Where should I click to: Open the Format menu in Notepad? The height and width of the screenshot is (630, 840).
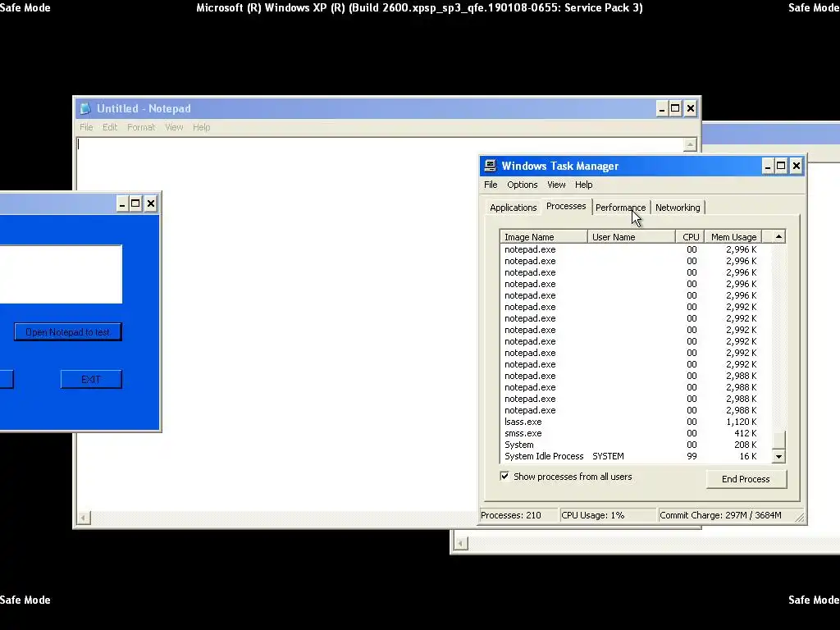click(141, 127)
